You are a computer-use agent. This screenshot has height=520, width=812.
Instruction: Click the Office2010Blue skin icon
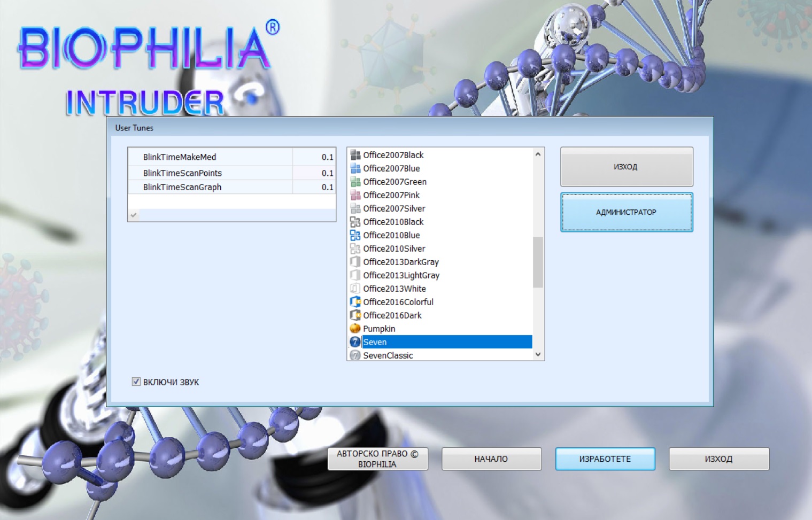coord(355,235)
